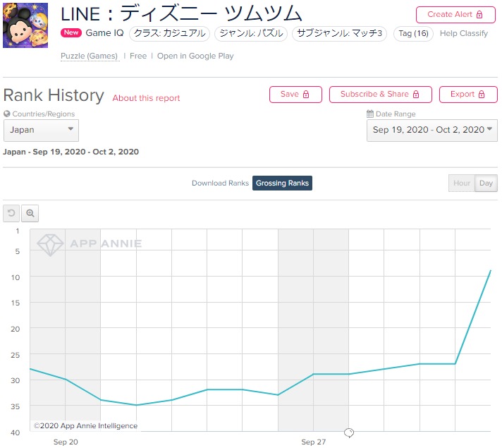Click the Subscribe & Share button
This screenshot has height=448, width=502.
tap(380, 95)
